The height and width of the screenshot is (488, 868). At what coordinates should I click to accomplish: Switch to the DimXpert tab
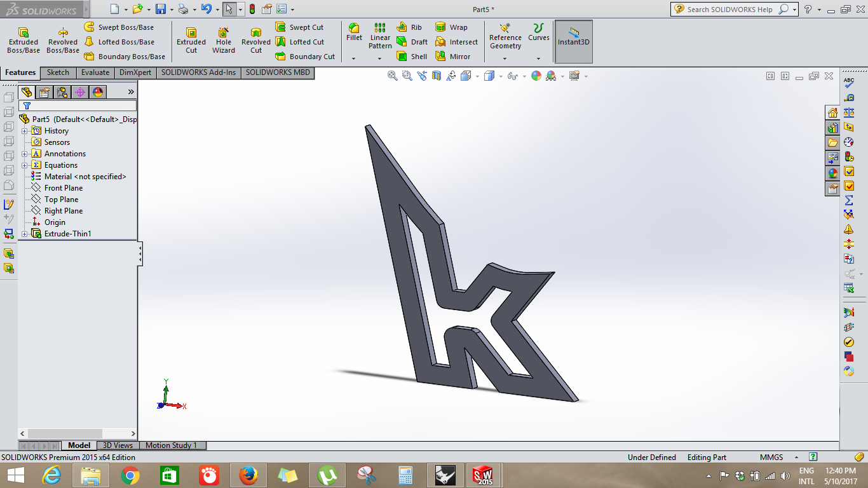click(135, 72)
